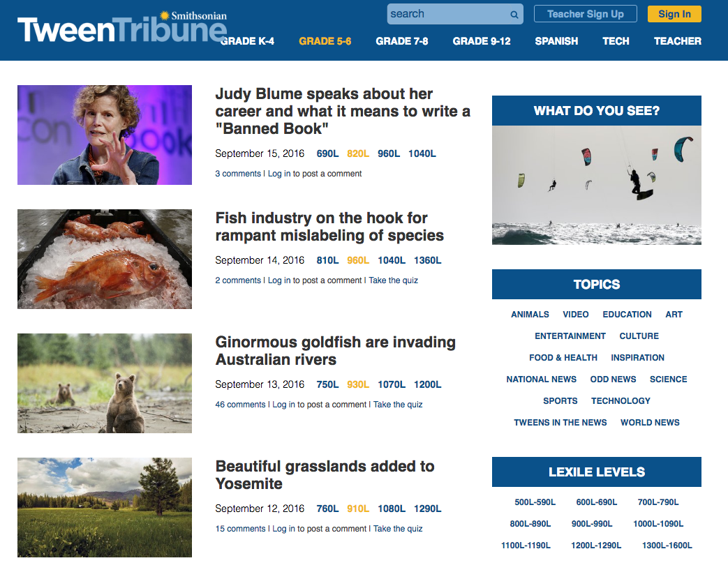Open the WORLD NEWS topic
728x579 pixels.
[x=650, y=423]
